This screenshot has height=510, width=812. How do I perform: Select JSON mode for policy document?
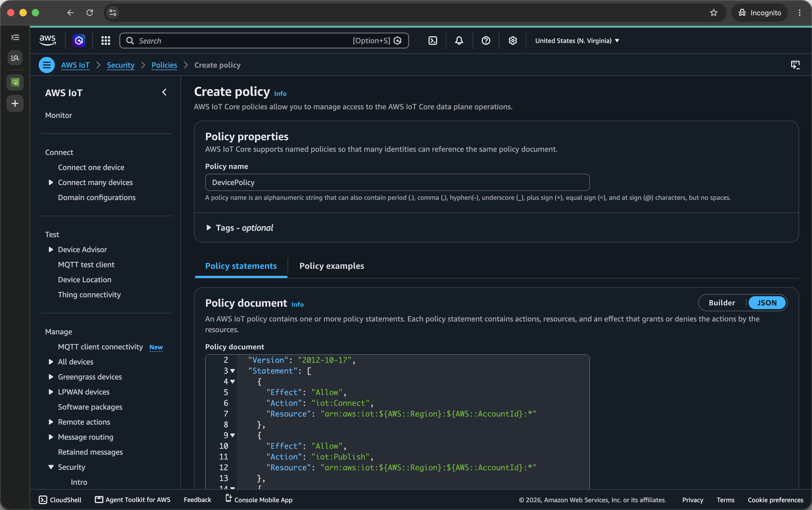click(767, 303)
